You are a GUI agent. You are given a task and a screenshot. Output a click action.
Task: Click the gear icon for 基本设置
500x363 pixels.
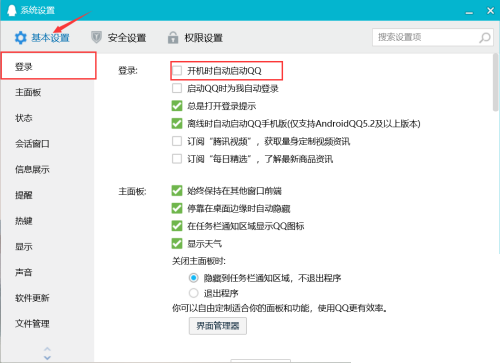(20, 38)
